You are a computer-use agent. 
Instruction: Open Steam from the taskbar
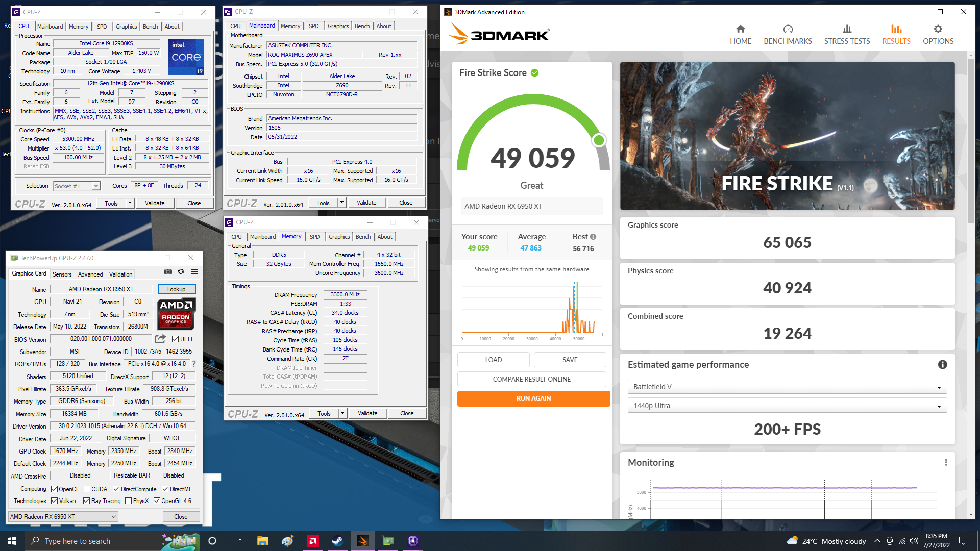click(x=337, y=541)
